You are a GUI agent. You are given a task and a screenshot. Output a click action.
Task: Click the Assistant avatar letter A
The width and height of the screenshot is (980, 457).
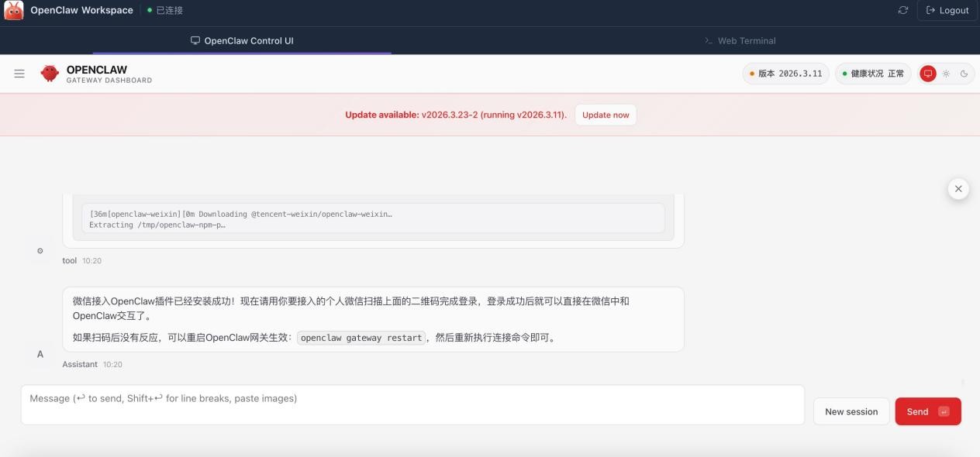coord(40,354)
